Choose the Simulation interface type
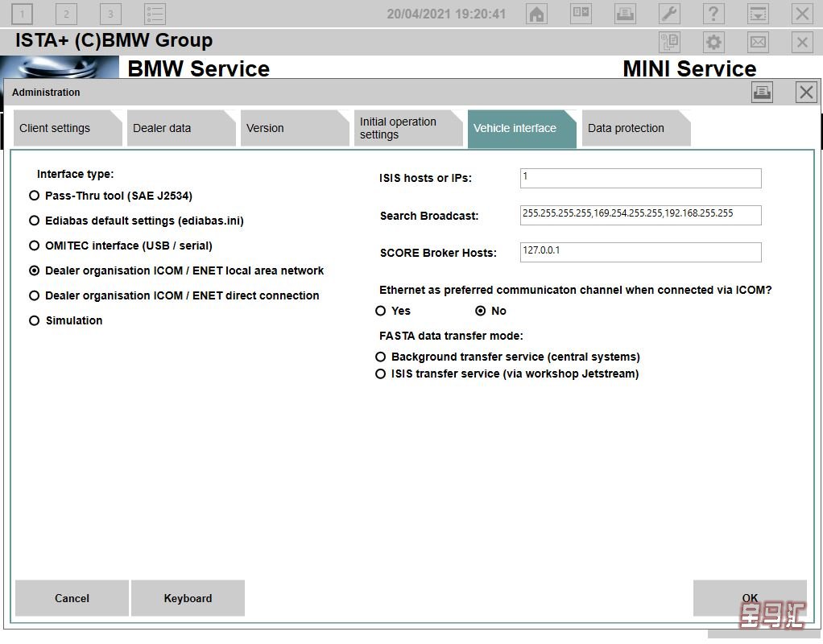This screenshot has width=823, height=644. [x=65, y=320]
